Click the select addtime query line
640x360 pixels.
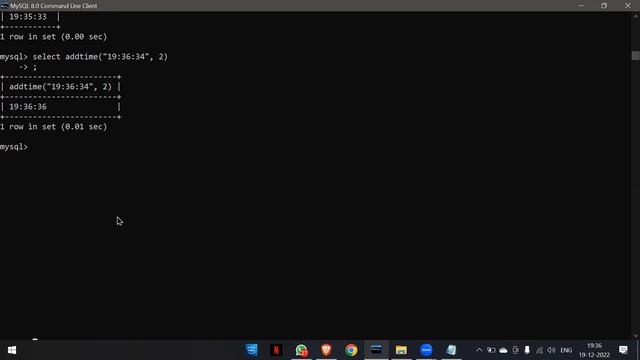84,57
